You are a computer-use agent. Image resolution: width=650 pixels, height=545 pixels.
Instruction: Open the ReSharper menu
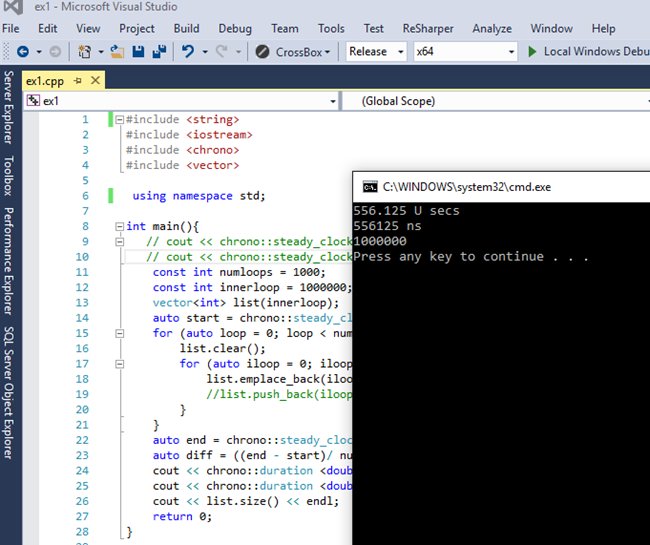tap(428, 29)
